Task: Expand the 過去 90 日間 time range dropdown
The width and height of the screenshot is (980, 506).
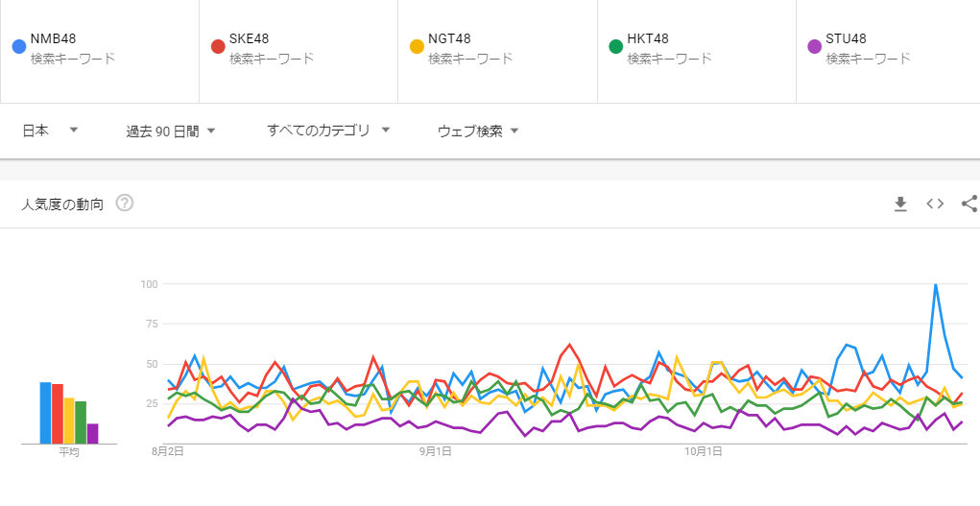Action: coord(171,131)
